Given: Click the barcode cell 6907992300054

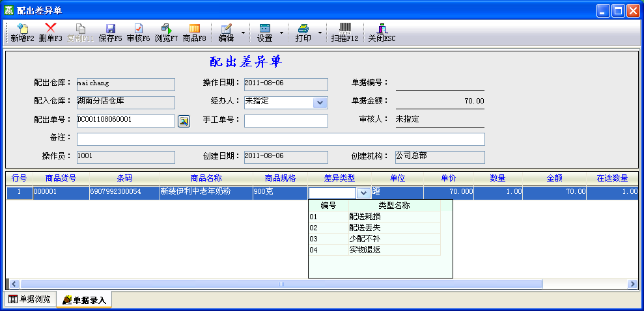Looking at the screenshot, I should point(124,193).
